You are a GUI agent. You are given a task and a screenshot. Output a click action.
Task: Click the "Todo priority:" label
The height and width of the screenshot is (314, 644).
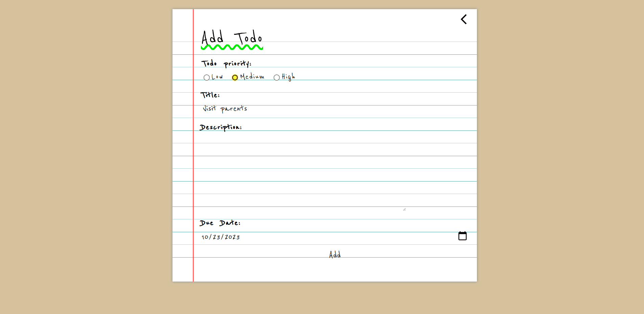226,64
